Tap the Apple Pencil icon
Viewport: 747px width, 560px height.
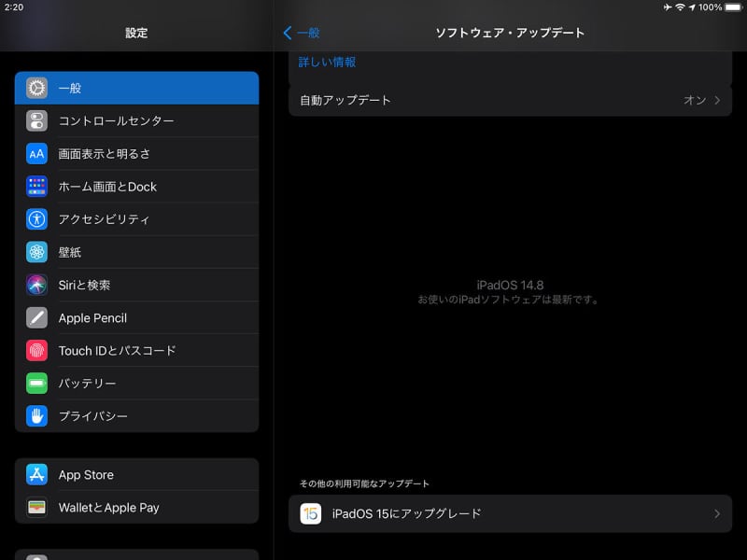36,317
